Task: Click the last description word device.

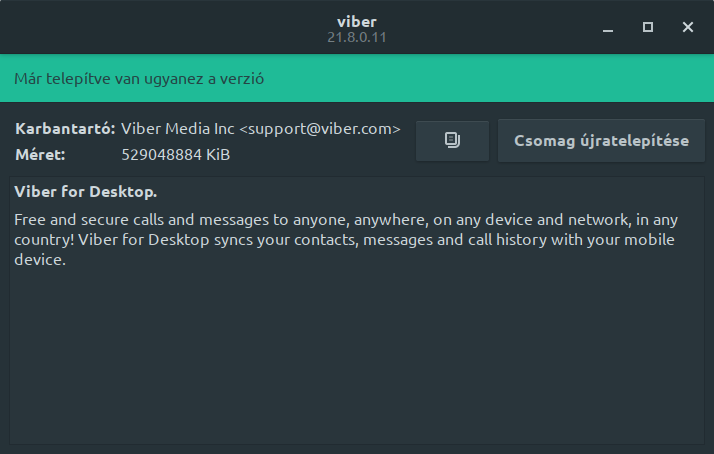Action: [x=40, y=260]
